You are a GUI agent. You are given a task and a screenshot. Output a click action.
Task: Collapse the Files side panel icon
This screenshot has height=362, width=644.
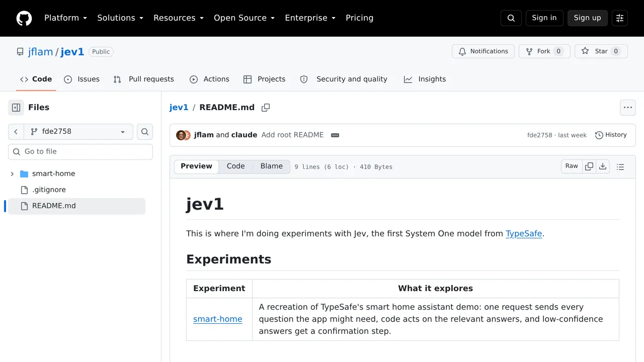pos(16,108)
